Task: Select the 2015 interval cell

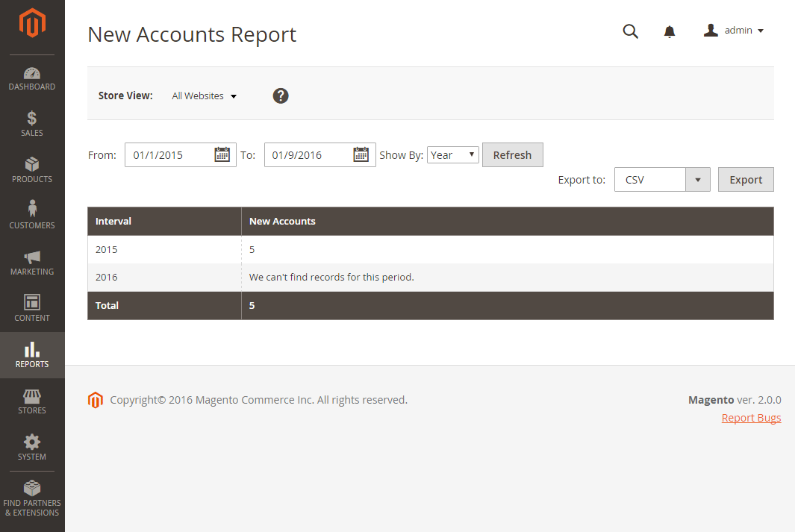Action: (164, 250)
